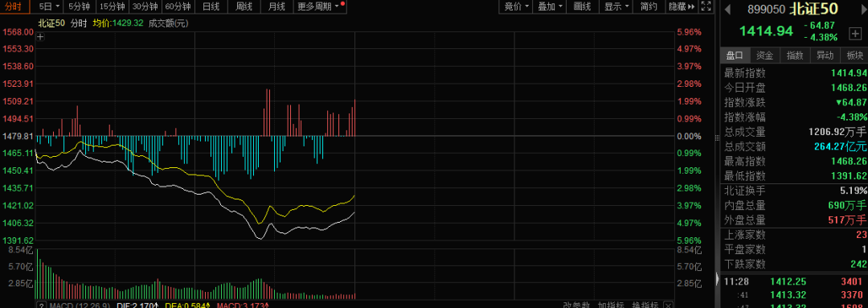Toggle the 简约 simple view mode
Viewport: 868px width, 308px height.
pyautogui.click(x=649, y=6)
